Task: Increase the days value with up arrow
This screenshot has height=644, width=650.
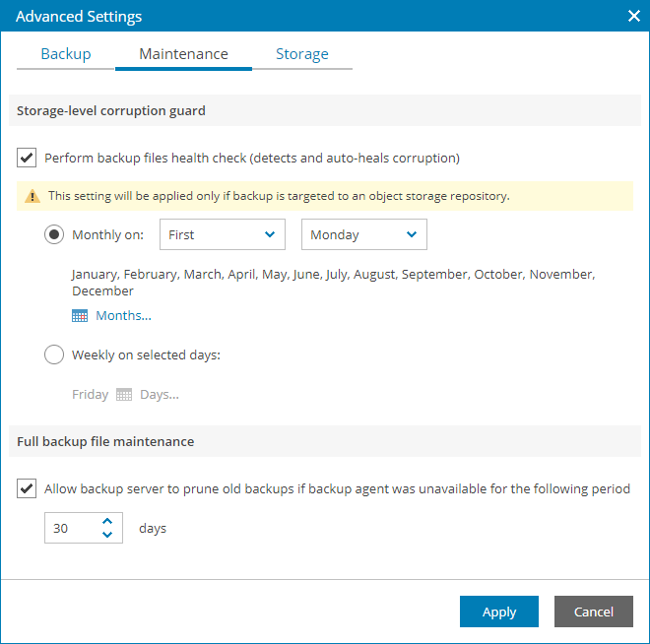Action: (x=107, y=522)
